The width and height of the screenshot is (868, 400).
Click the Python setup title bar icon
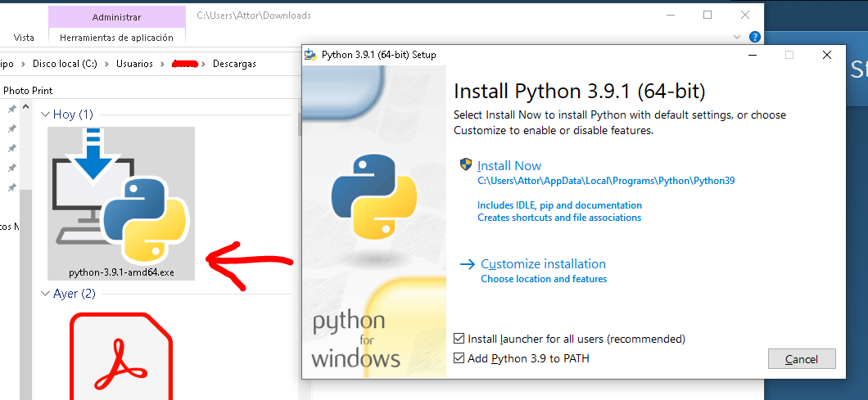coord(310,55)
